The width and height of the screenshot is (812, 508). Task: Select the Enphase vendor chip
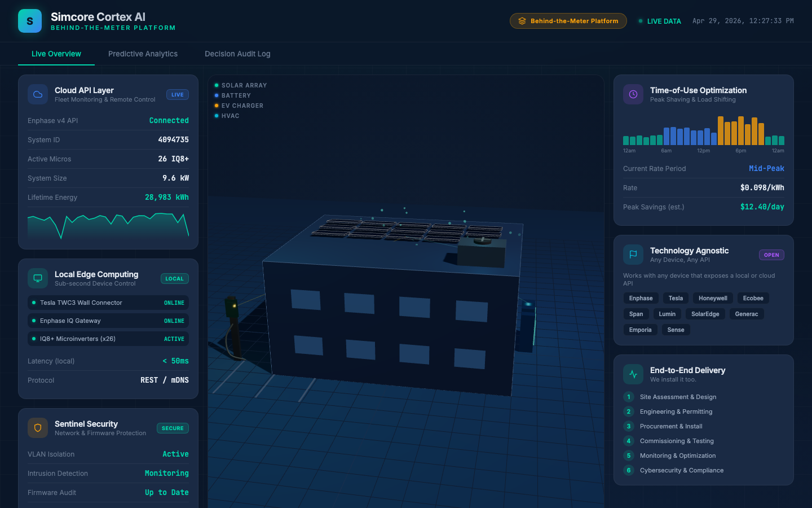pos(641,298)
